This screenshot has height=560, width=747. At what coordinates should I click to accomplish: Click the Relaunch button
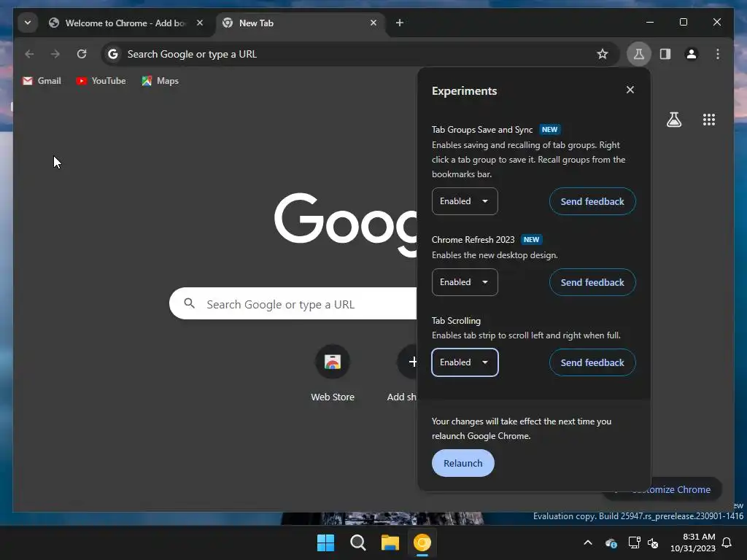tap(462, 463)
